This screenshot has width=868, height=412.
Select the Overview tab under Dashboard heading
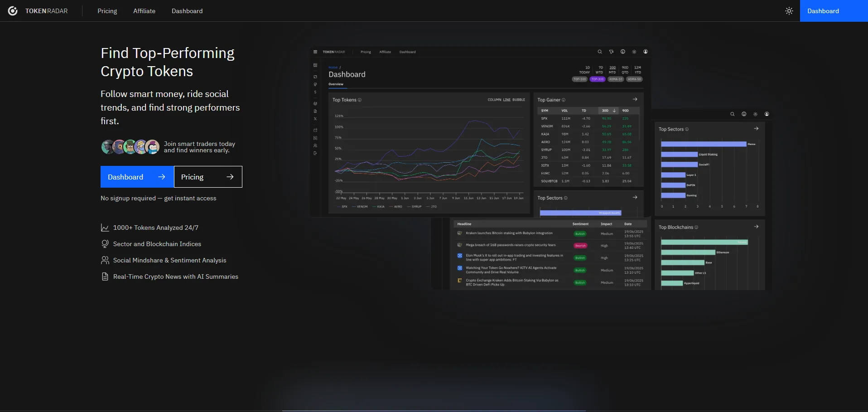tap(336, 84)
